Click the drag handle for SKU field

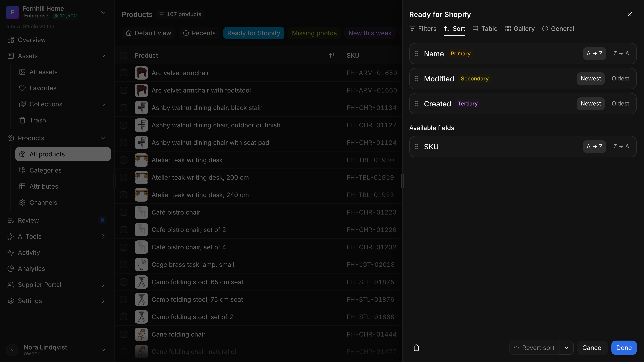(417, 147)
